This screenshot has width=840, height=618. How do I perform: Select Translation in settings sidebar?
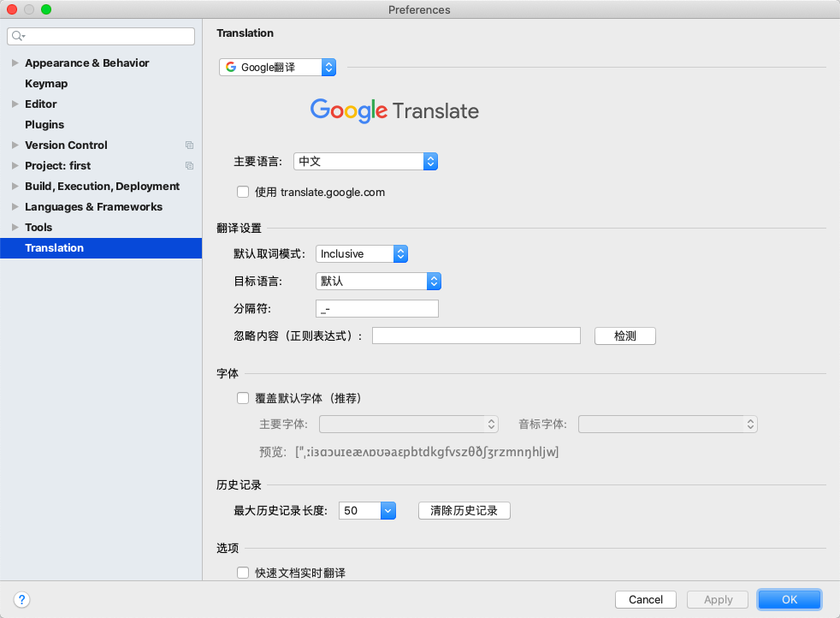click(x=101, y=247)
